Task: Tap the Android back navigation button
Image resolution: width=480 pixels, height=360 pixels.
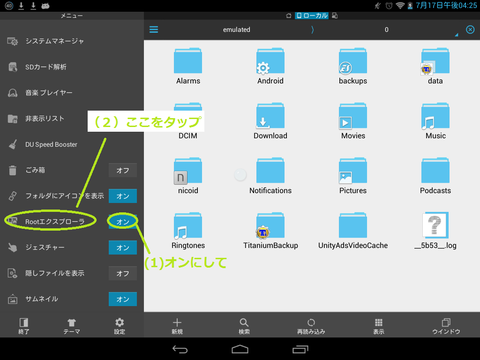Action: [x=180, y=349]
